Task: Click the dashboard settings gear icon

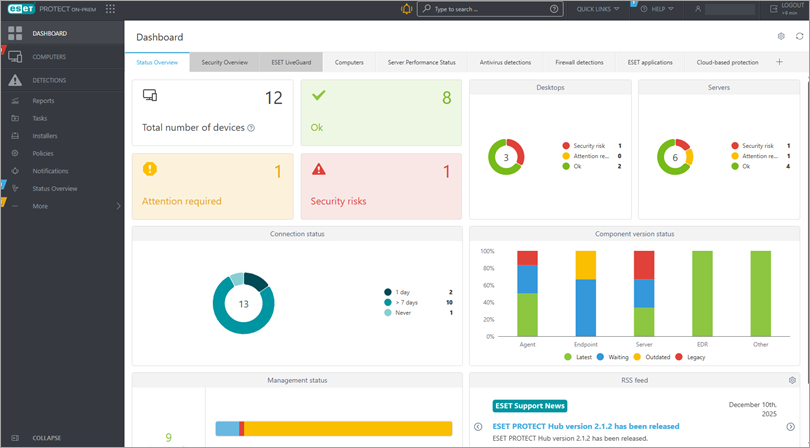Action: pyautogui.click(x=781, y=36)
